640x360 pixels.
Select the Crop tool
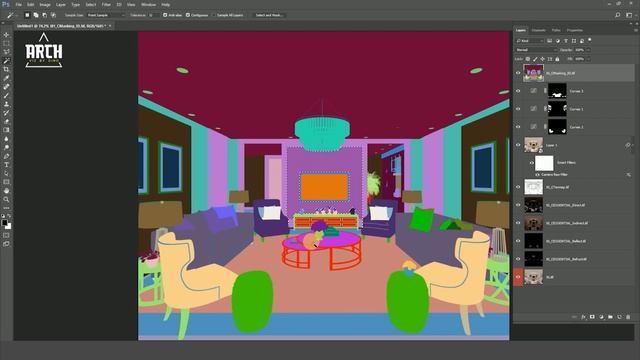[6, 69]
